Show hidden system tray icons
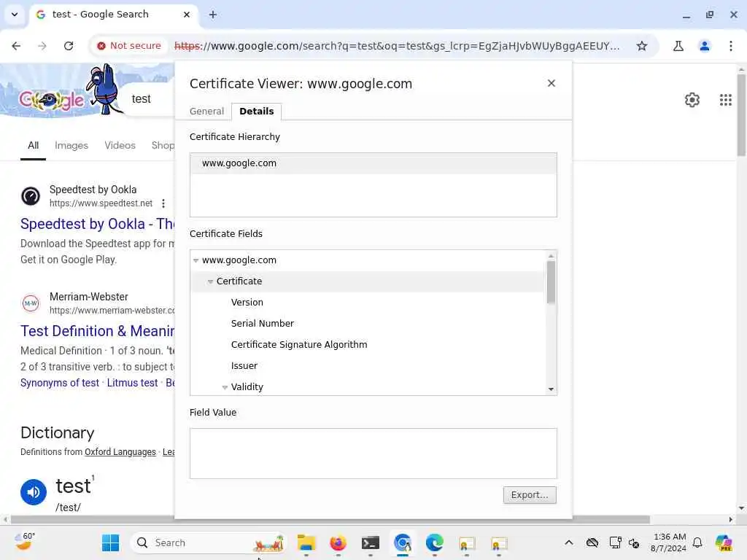The width and height of the screenshot is (747, 560). point(568,542)
